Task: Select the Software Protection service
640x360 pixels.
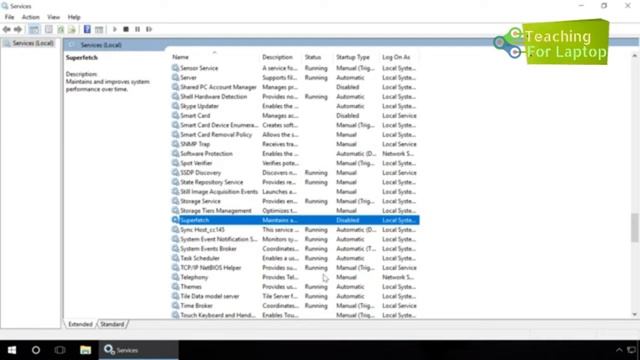Action: (x=295, y=153)
